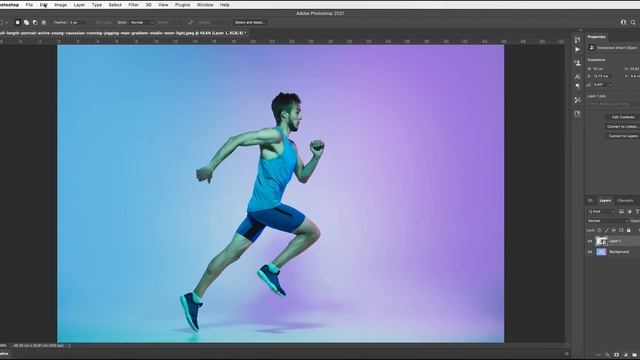Click the search icon in options bar

(x=633, y=22)
